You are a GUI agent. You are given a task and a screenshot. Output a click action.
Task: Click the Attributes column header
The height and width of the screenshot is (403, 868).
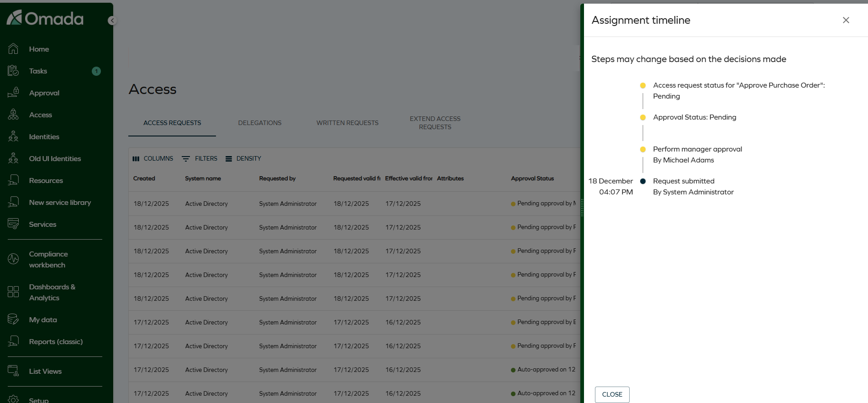[x=450, y=178]
